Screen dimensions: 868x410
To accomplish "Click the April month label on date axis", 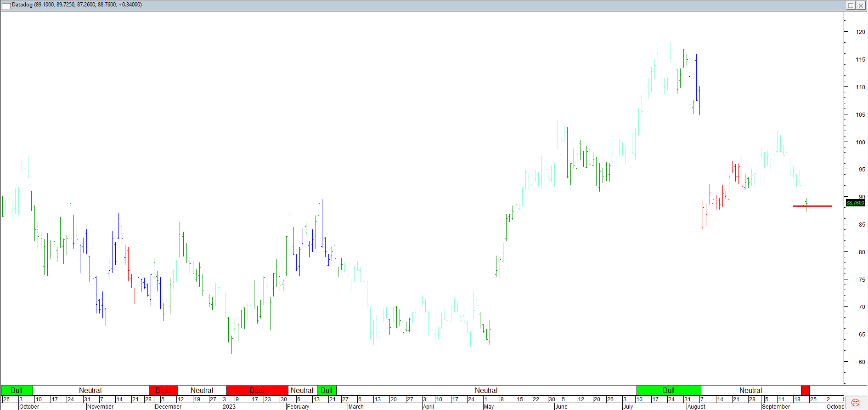I will (x=428, y=406).
